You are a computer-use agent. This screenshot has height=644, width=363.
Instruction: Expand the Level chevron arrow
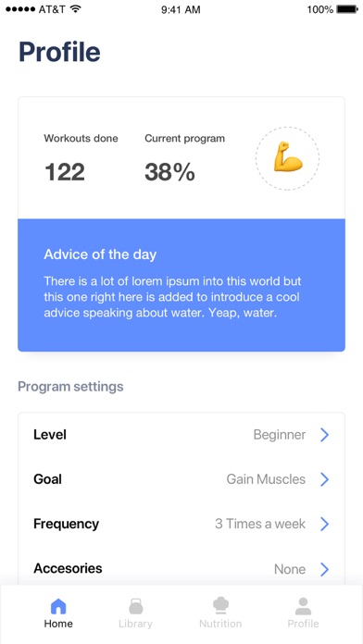[324, 435]
